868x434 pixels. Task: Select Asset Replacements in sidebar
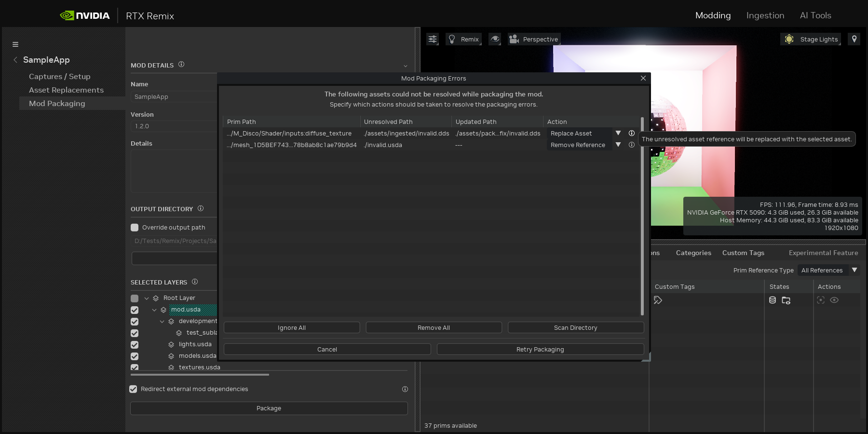point(66,90)
